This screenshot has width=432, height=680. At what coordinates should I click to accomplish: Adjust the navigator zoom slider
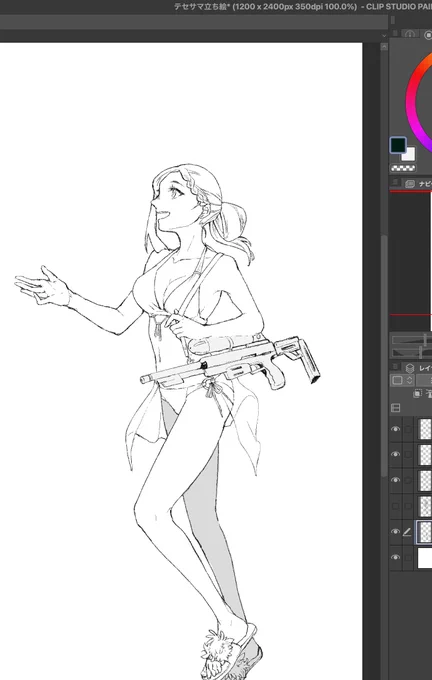coord(412,340)
